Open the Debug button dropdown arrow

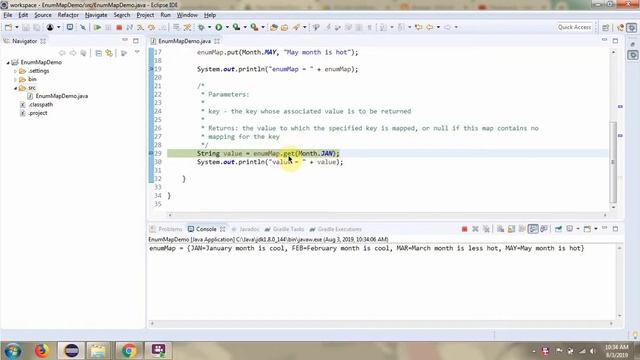pos(209,27)
